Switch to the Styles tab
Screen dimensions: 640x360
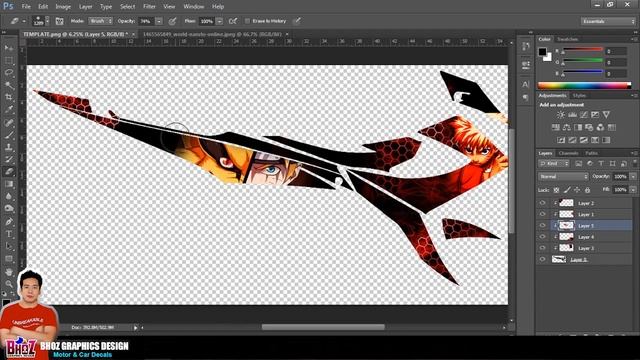(x=579, y=96)
